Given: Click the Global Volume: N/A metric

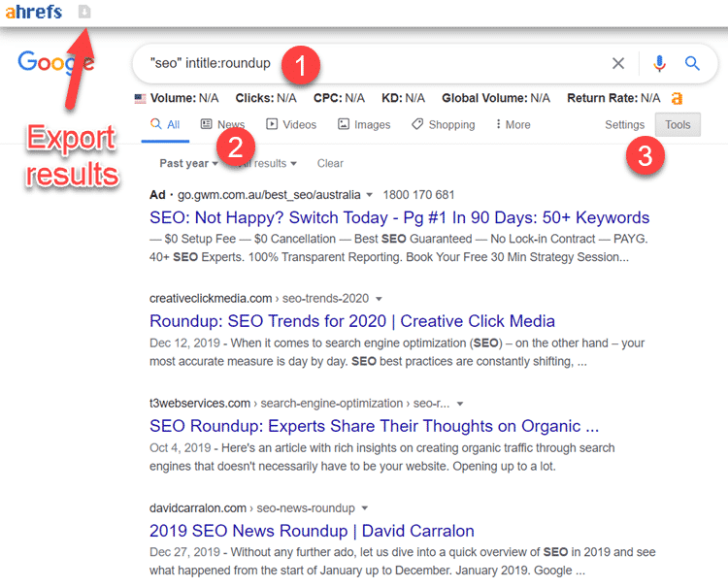Looking at the screenshot, I should 496,98.
